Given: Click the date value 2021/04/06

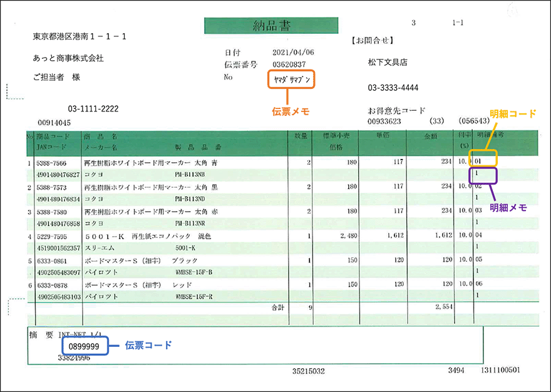Looking at the screenshot, I should point(293,53).
